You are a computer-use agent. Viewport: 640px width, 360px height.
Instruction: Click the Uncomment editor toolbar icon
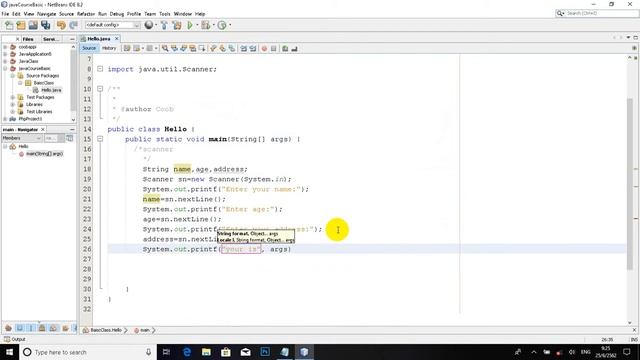294,49
